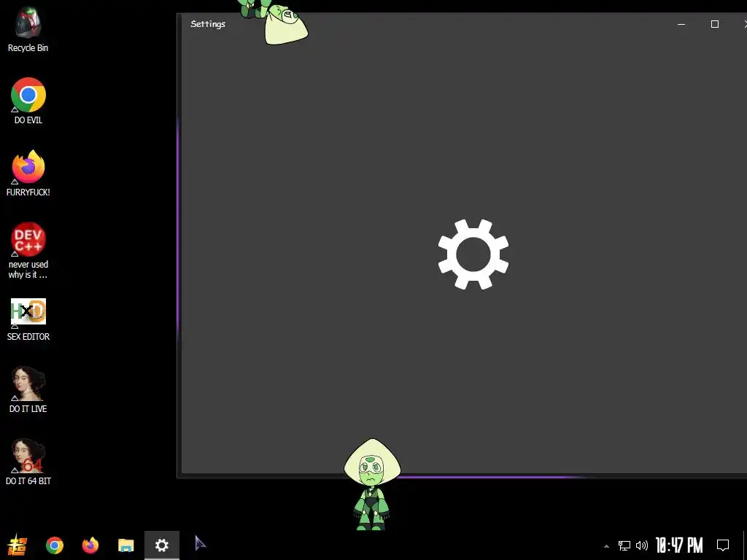
Task: Select the DO IT LIVE desktop shortcut
Action: [x=28, y=389]
